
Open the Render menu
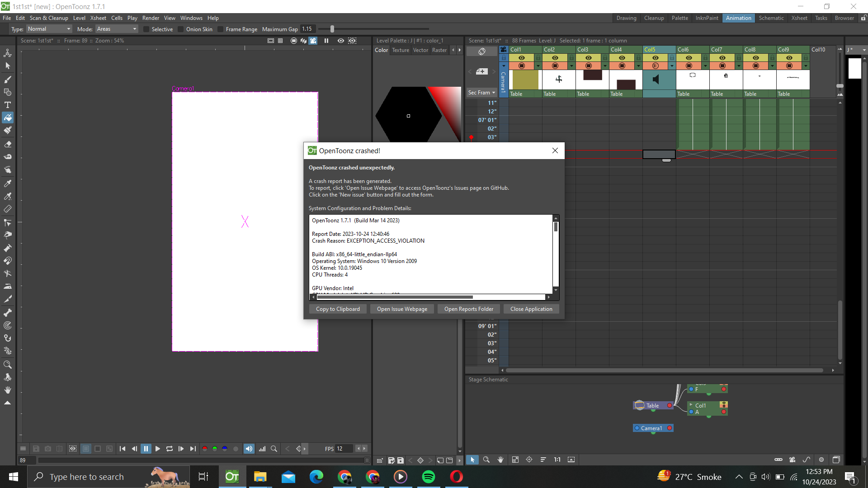pyautogui.click(x=151, y=18)
